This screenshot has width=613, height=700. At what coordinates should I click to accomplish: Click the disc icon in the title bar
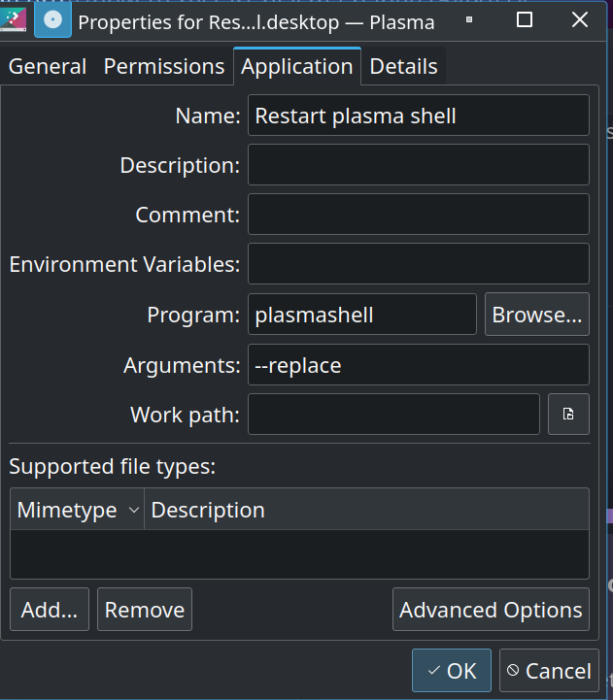pyautogui.click(x=52, y=20)
